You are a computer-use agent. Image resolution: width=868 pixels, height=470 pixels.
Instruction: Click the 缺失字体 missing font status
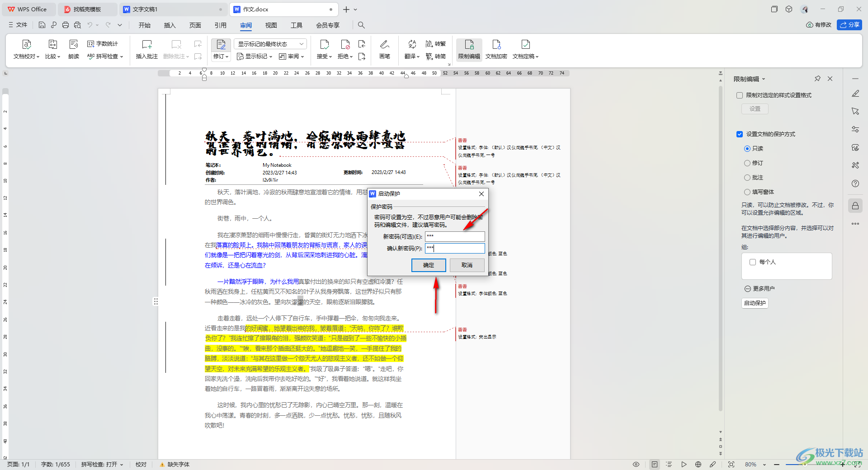(175, 465)
